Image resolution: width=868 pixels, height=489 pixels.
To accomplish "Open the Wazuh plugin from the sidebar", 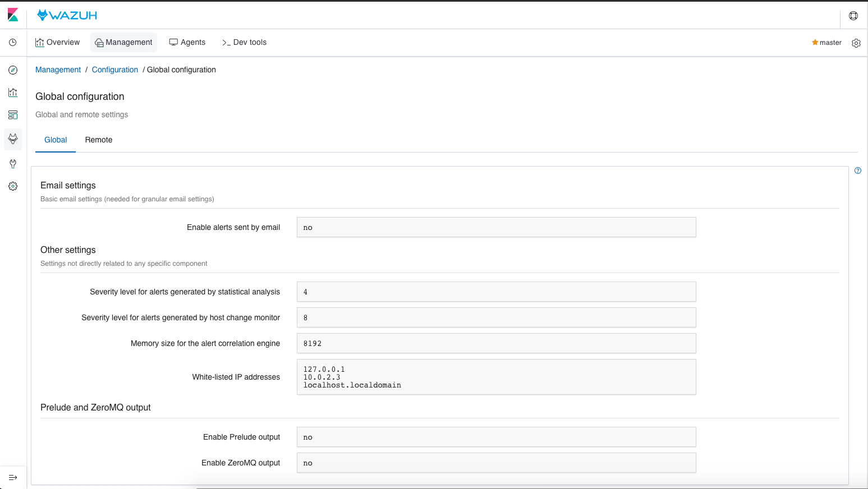I will (12, 139).
